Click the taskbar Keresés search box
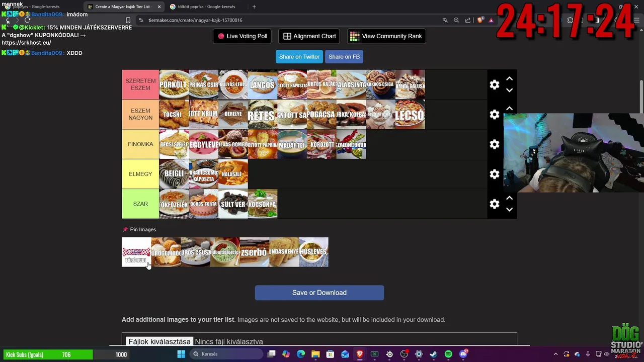 [x=226, y=354]
